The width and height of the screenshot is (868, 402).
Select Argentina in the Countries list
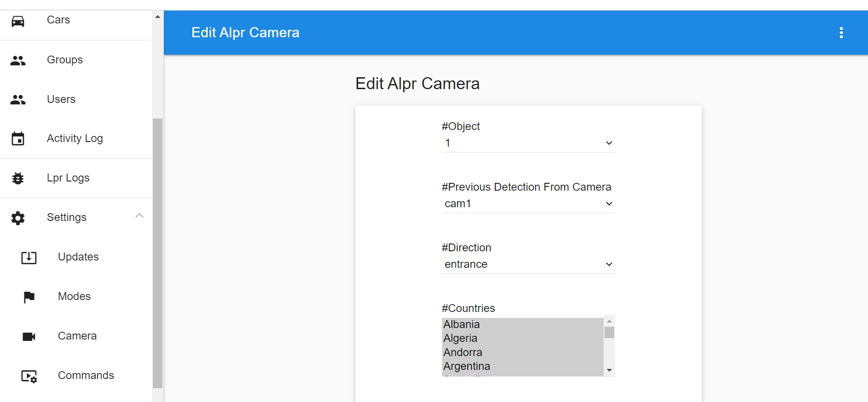(x=523, y=366)
